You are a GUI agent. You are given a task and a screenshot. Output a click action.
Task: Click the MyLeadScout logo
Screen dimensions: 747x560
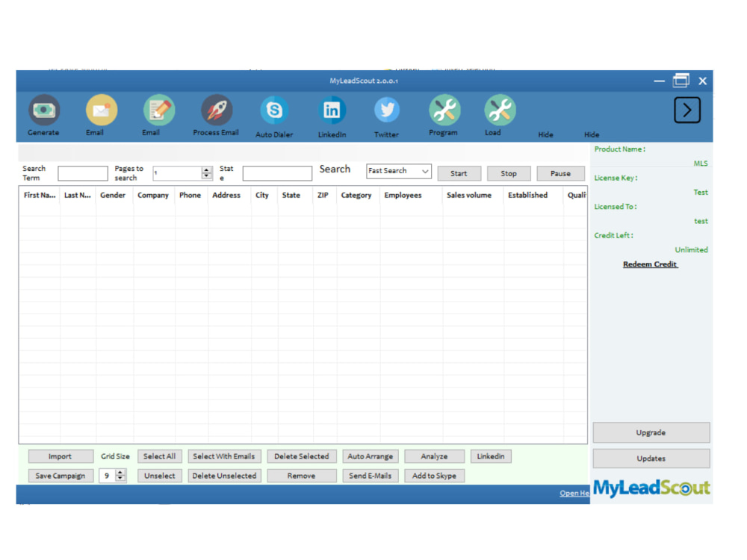pyautogui.click(x=651, y=488)
